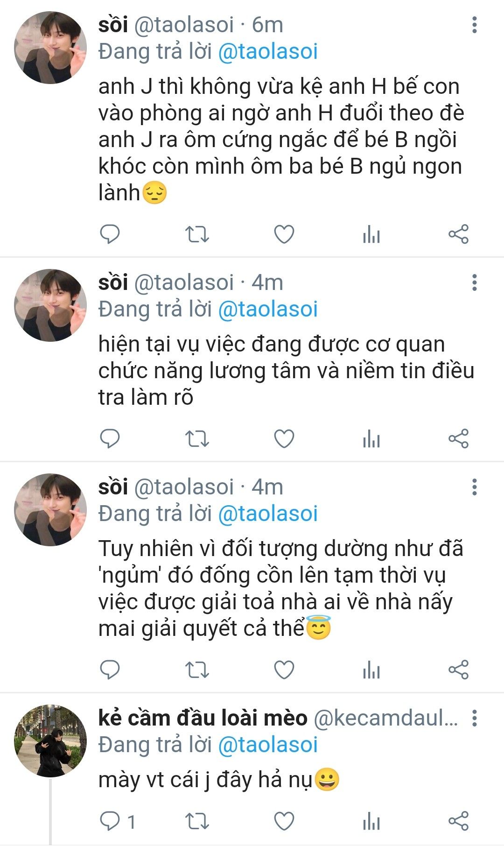Retweet the 'mày vt cái j' reply
Image resolution: width=504 pixels, height=846 pixels.
(x=197, y=821)
